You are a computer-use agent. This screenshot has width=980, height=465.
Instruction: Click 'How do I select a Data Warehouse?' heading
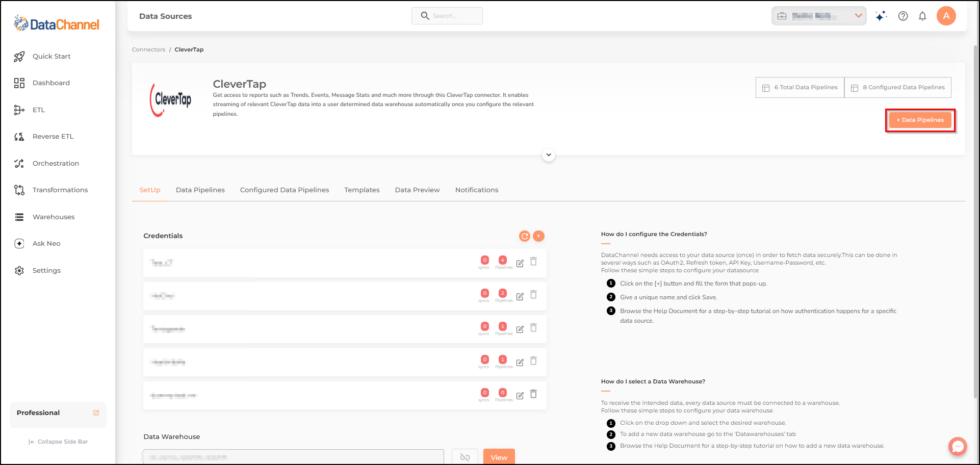tap(653, 382)
